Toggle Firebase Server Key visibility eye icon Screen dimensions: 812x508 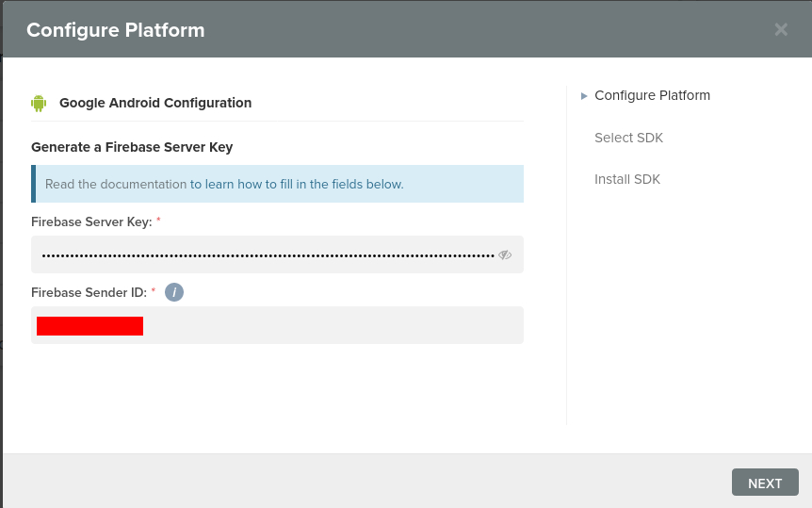point(505,254)
